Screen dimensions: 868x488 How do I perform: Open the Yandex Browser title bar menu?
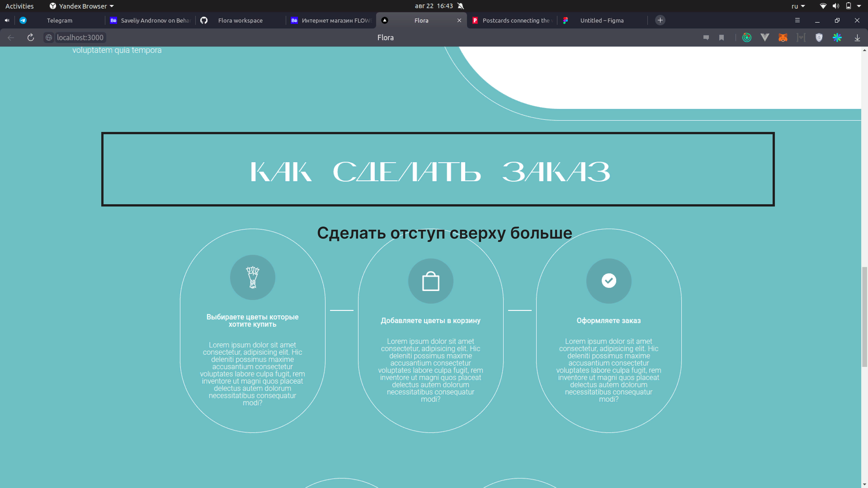[81, 6]
